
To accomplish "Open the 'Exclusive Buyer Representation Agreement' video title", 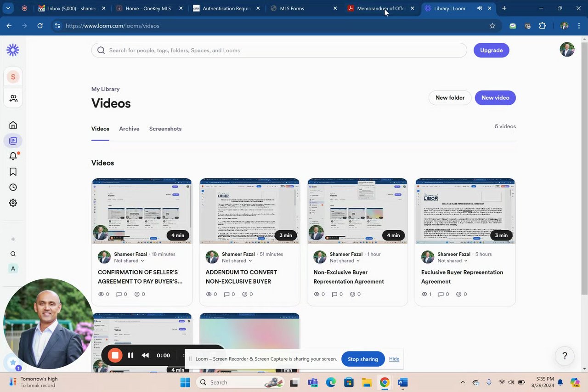I will pos(462,277).
